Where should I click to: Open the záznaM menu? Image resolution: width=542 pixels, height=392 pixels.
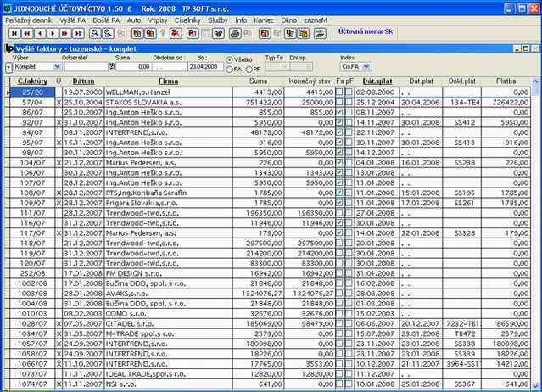point(316,20)
